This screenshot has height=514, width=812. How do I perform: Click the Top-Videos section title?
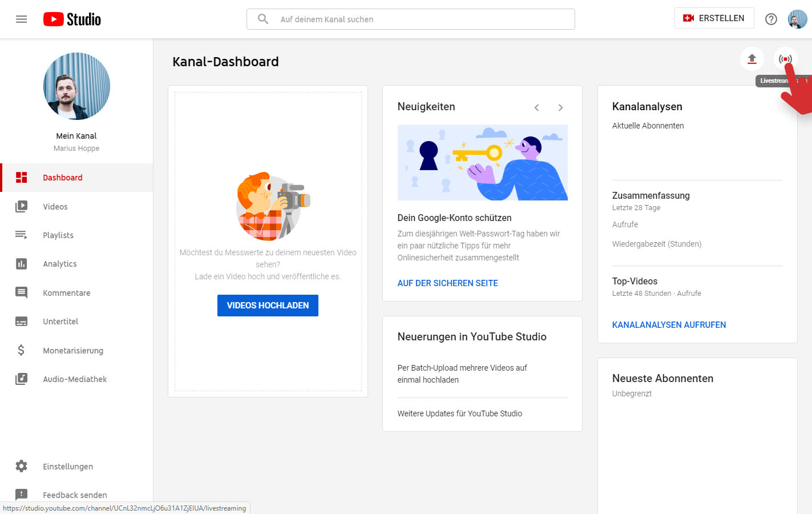click(x=635, y=281)
